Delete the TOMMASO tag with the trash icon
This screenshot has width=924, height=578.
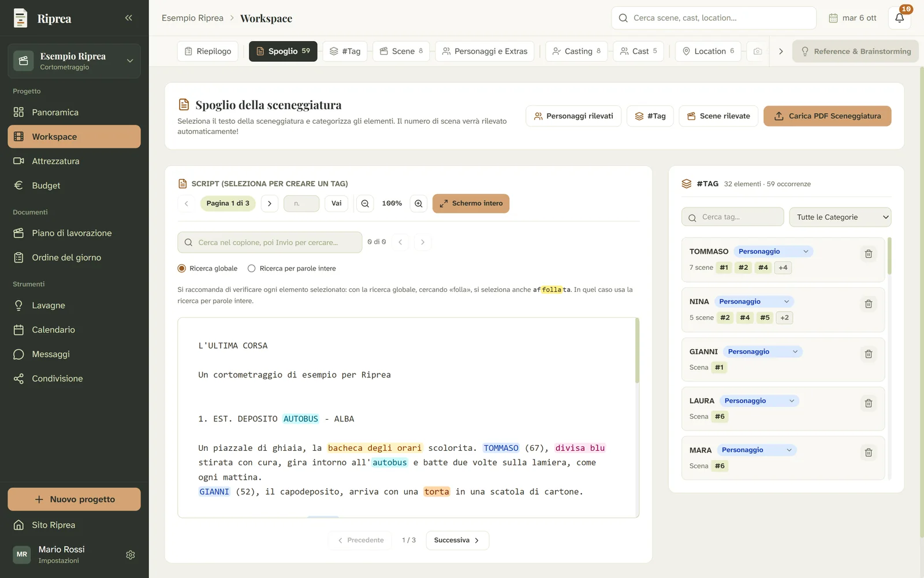[x=868, y=254]
